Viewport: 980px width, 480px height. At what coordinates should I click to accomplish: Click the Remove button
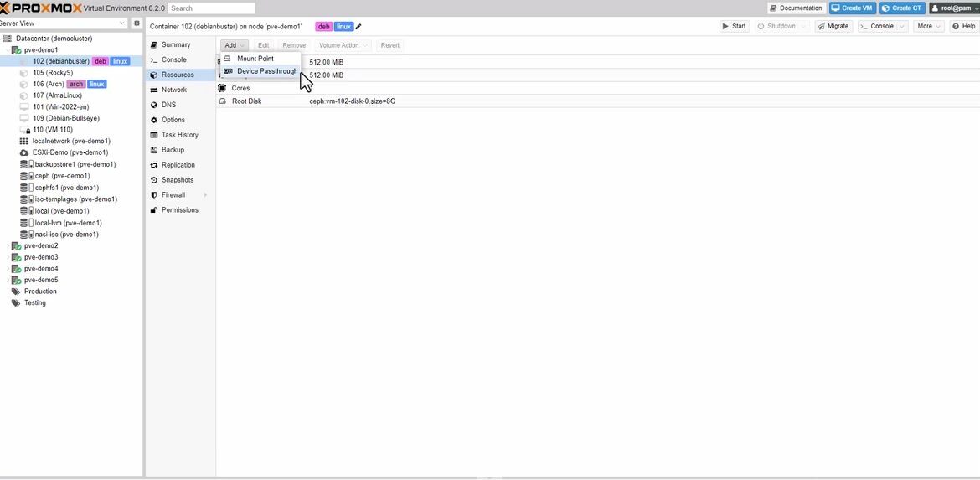pyautogui.click(x=294, y=45)
